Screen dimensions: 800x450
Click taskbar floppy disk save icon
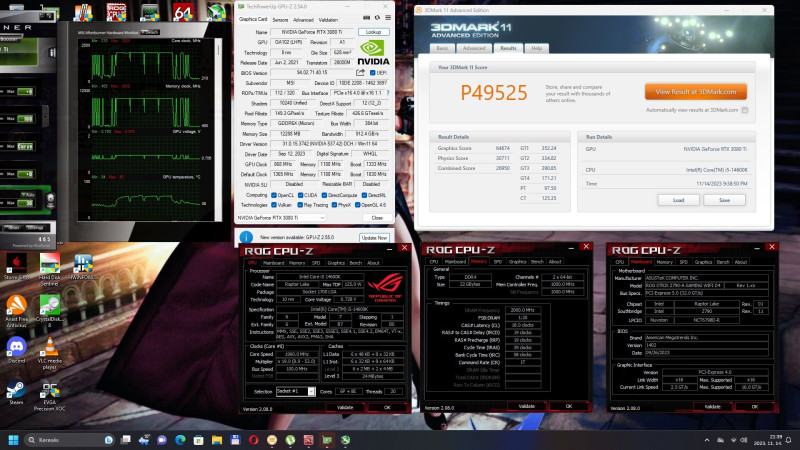click(x=235, y=440)
